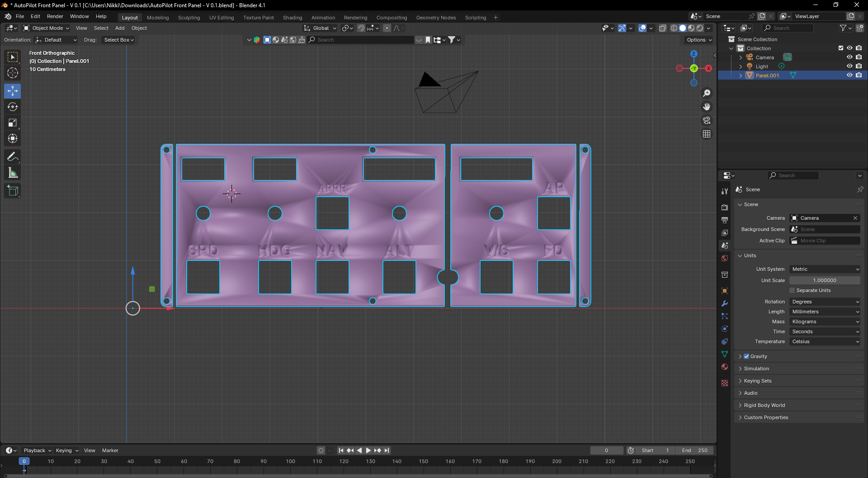Screen dimensions: 868x478
Task: Uncheck the Gravity checkbox
Action: click(x=746, y=356)
